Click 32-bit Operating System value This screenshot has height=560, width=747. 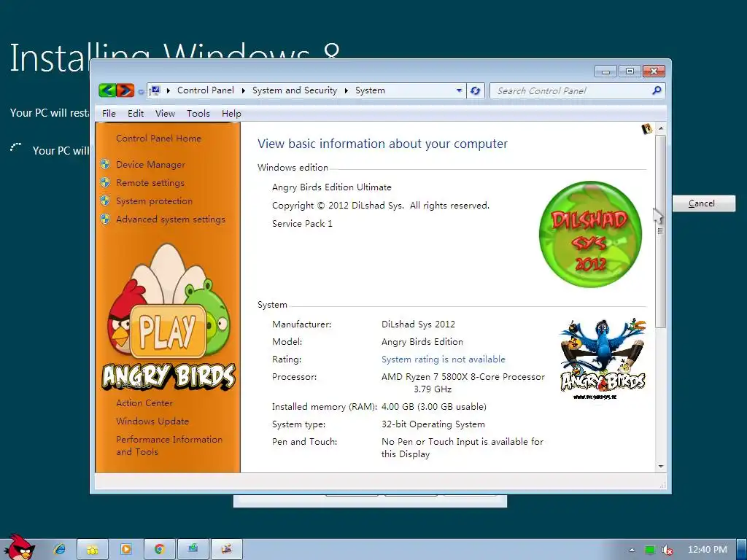point(433,424)
